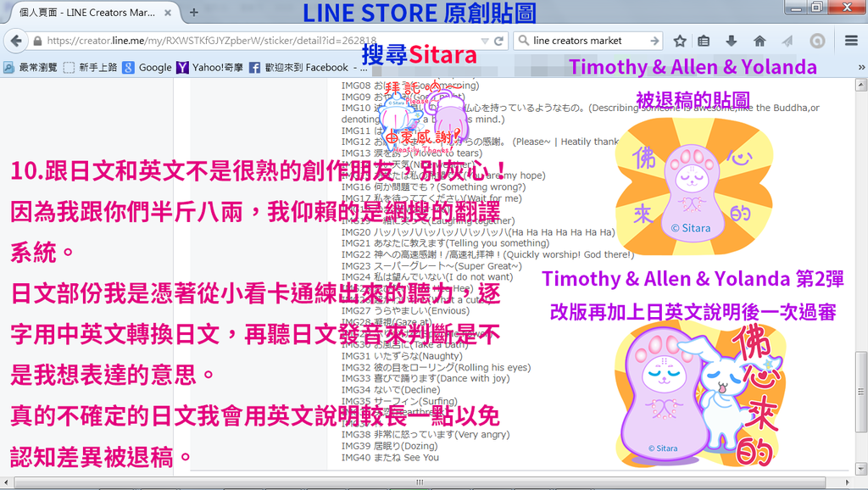Bookmark this page with the star icon
868x490 pixels.
[680, 41]
